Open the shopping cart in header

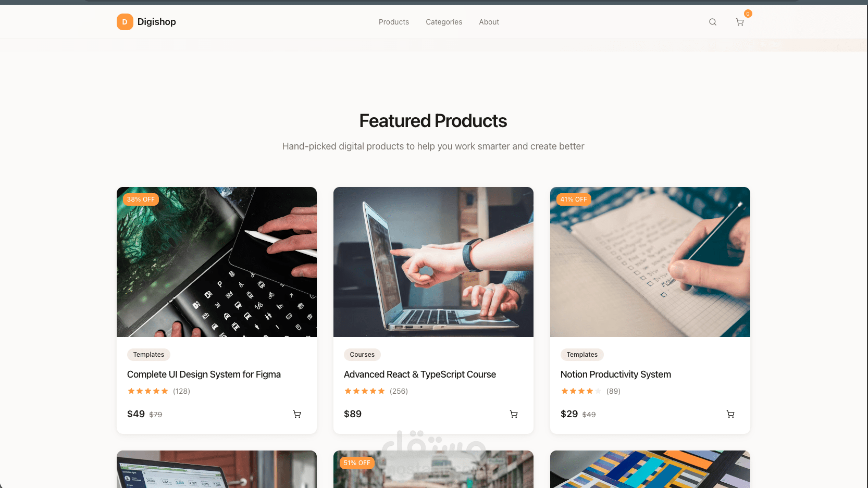pos(740,22)
